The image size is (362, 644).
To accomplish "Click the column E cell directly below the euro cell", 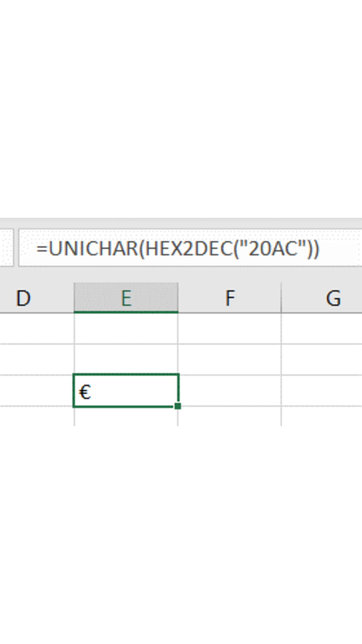I will pyautogui.click(x=126, y=416).
